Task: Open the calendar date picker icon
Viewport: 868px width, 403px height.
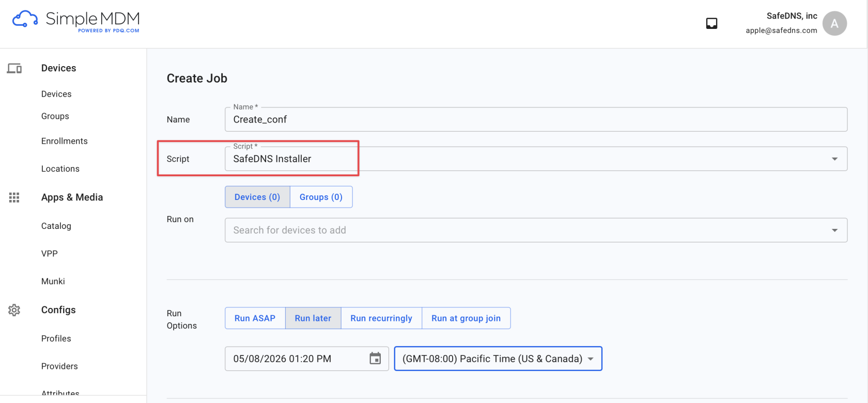Action: pyautogui.click(x=375, y=359)
